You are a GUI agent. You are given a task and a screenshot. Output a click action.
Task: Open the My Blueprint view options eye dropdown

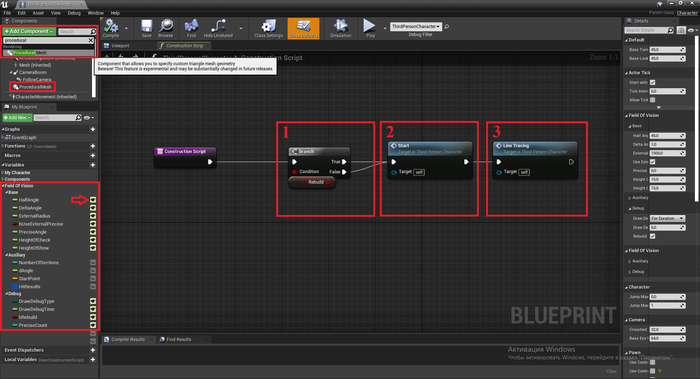coord(89,118)
